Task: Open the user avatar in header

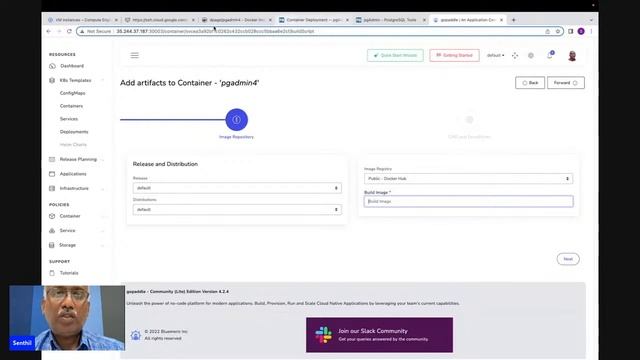Action: point(572,56)
